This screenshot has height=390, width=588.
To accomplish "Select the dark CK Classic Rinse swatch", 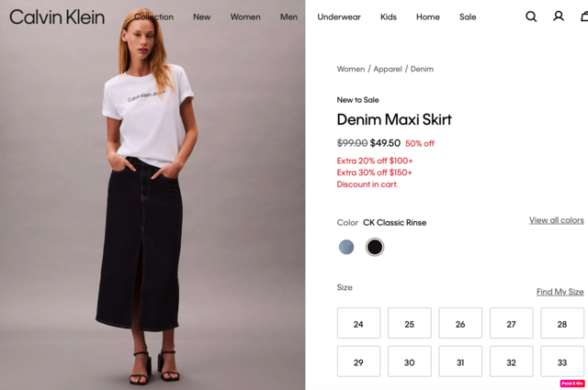I will [x=375, y=247].
